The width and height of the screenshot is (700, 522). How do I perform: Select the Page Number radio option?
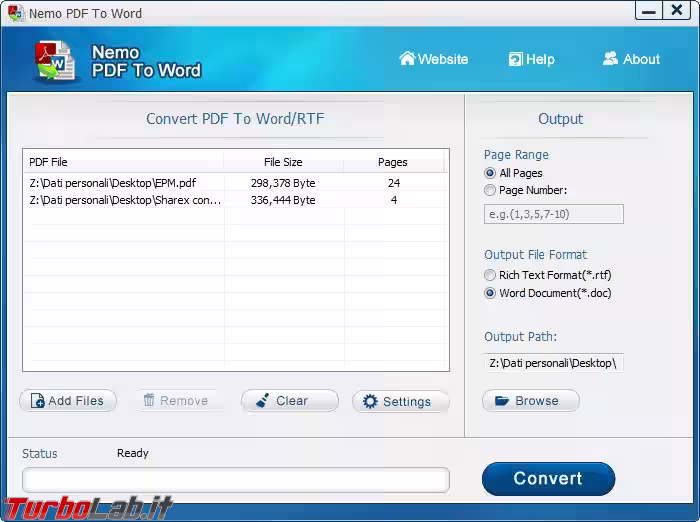(x=490, y=190)
